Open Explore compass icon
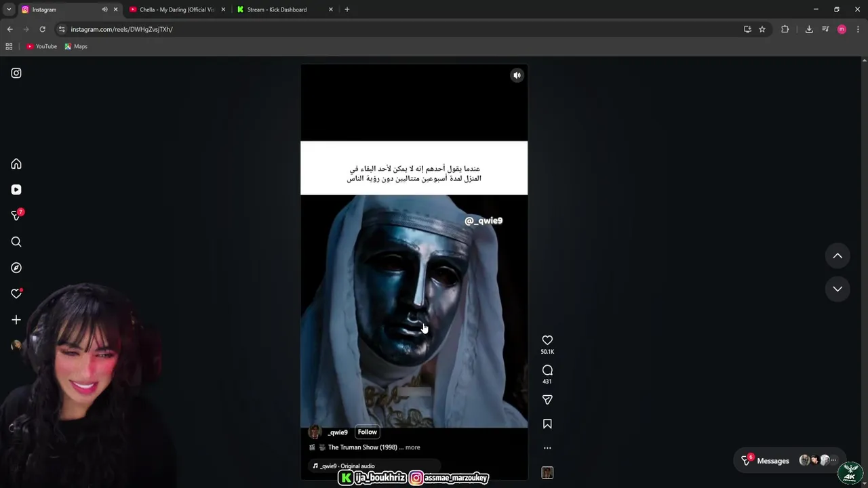Screen dimensions: 868x488 [16, 268]
